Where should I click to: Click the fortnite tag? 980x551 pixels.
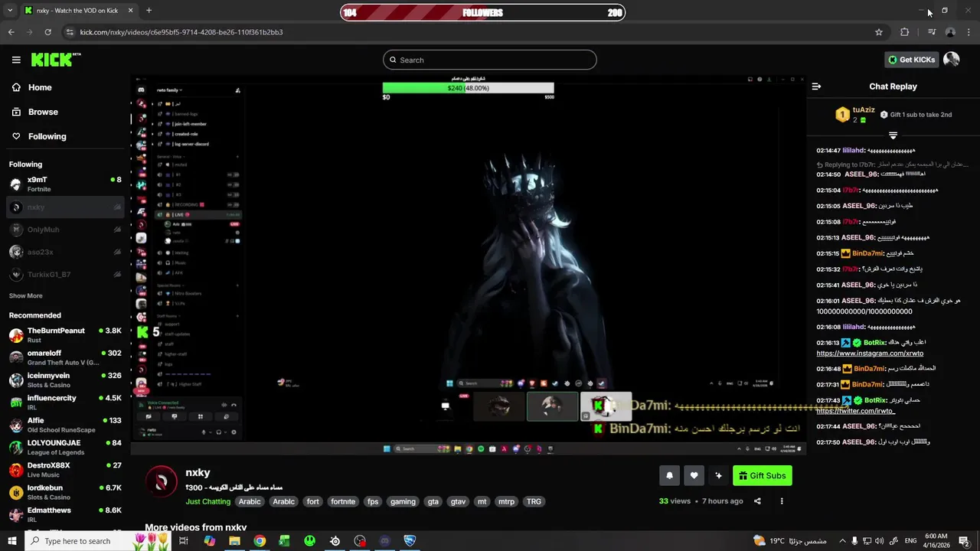point(343,501)
